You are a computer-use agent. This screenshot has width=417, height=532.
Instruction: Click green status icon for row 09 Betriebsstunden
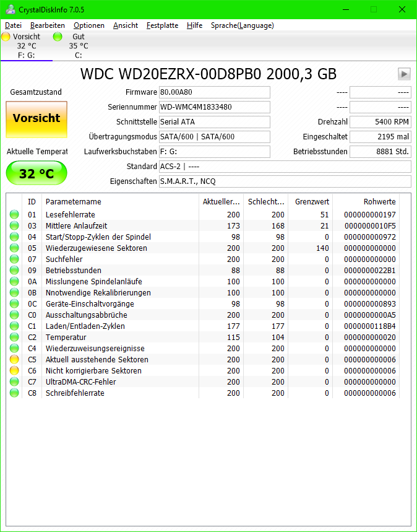point(14,271)
